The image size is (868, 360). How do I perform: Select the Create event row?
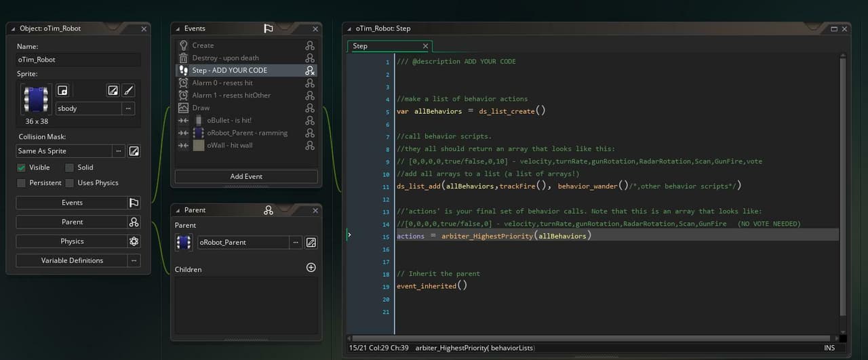tap(245, 45)
